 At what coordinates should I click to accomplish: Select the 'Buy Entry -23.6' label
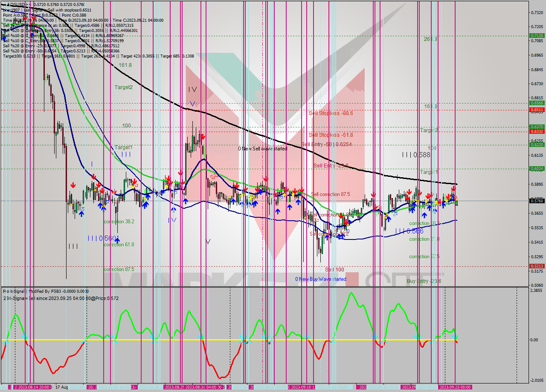click(424, 281)
